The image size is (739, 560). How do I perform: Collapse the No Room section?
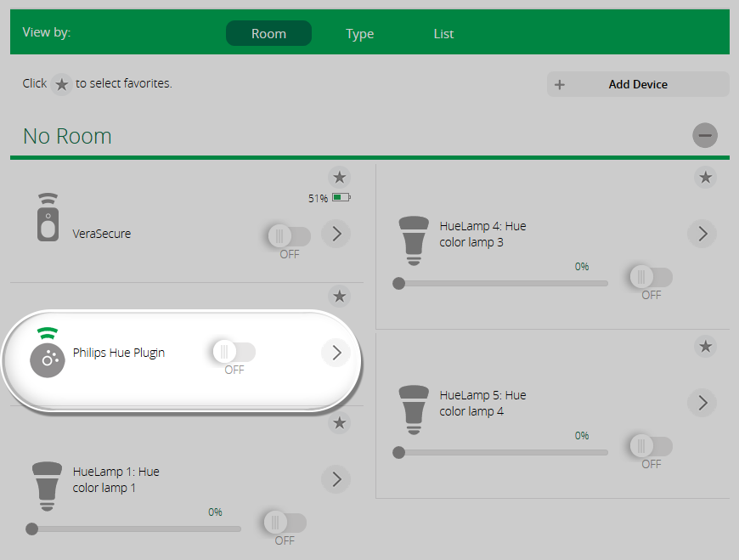tap(705, 135)
